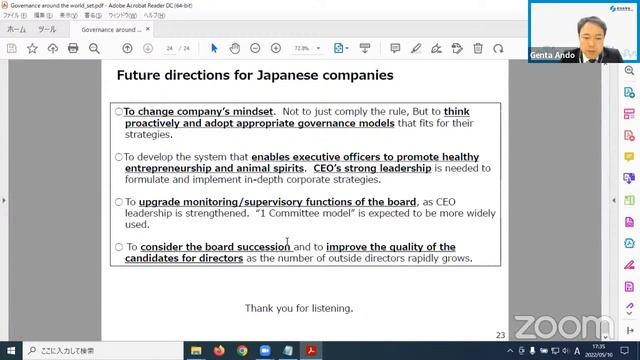Close the Governance around document tab
The image size is (640, 360).
pos(148,29)
